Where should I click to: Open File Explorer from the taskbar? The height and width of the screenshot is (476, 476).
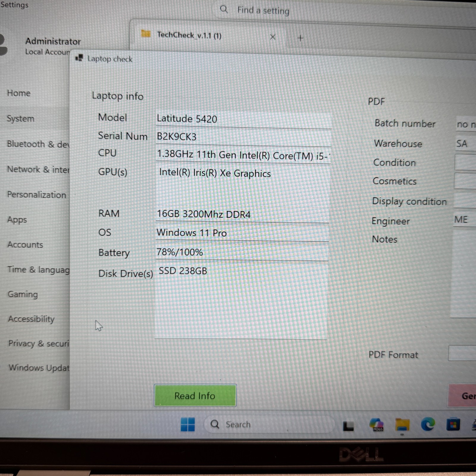coord(402,425)
